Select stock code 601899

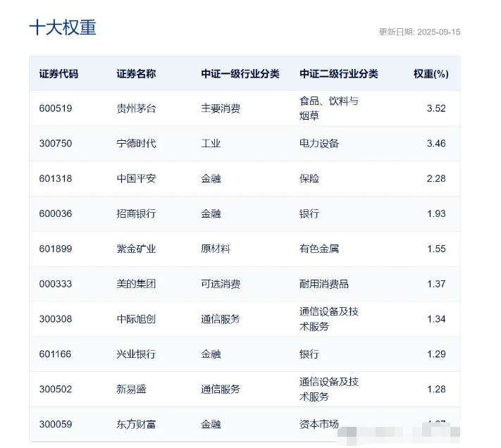[x=56, y=249]
